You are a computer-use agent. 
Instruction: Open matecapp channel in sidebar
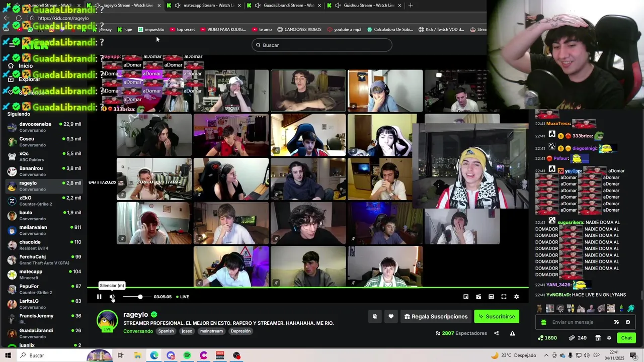coord(44,275)
